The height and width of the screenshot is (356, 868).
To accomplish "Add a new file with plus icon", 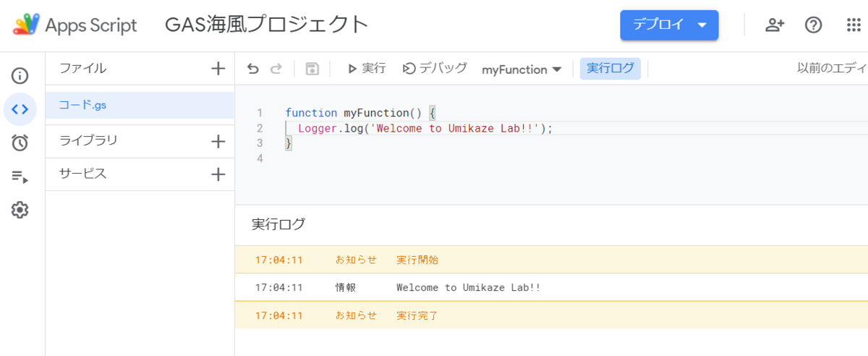I will coord(218,69).
